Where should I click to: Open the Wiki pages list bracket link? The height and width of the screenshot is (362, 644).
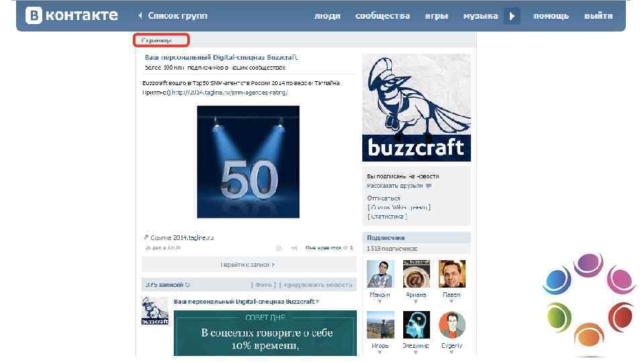(398, 207)
